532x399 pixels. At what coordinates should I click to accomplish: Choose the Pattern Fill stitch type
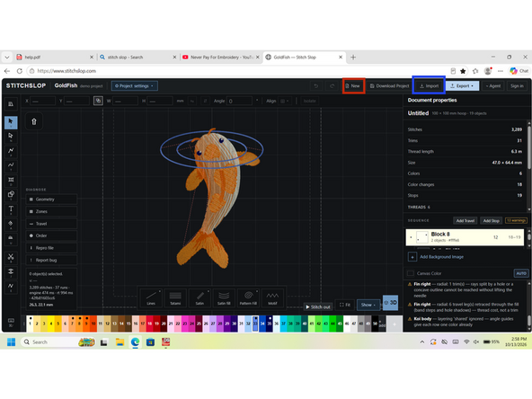[x=248, y=297]
